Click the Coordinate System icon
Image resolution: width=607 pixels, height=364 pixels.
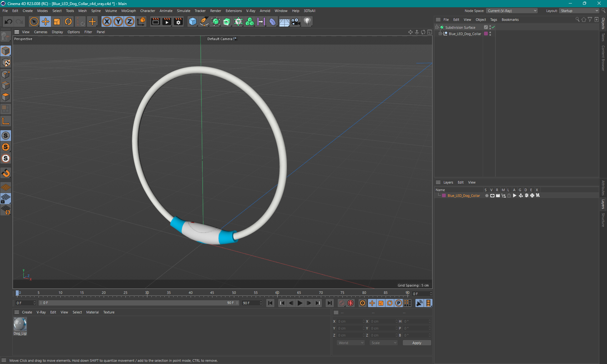142,21
